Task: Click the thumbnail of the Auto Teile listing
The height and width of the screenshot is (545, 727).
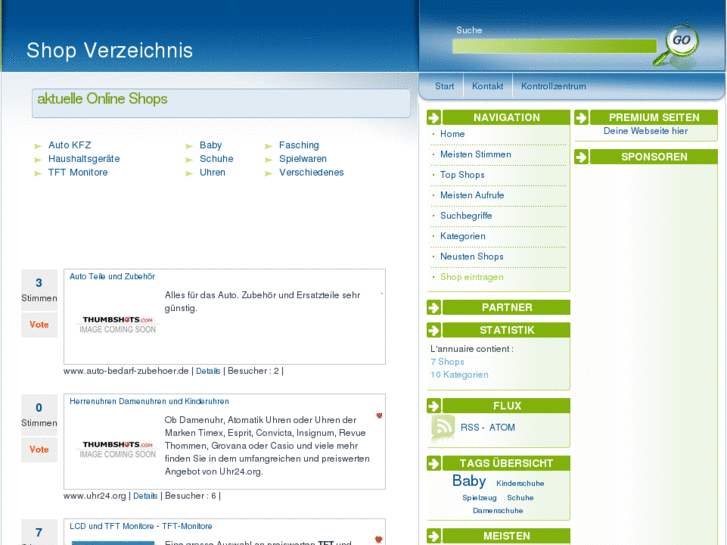Action: [117, 324]
